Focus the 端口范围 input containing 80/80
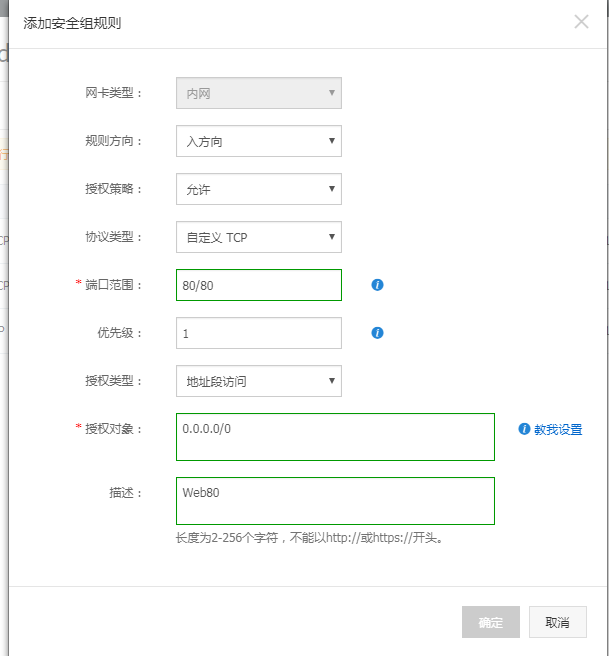Viewport: 609px width, 656px height. [258, 285]
